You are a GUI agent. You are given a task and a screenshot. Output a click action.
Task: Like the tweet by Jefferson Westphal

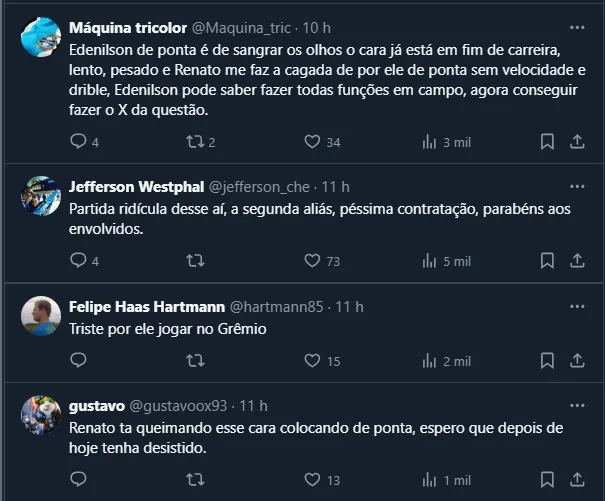pos(312,261)
